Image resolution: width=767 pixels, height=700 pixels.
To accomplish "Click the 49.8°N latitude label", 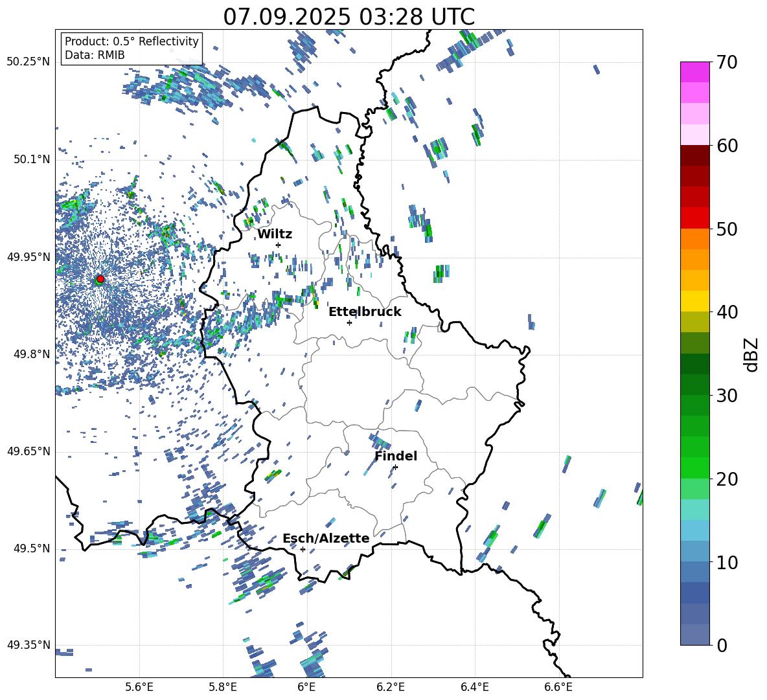I will [x=32, y=354].
